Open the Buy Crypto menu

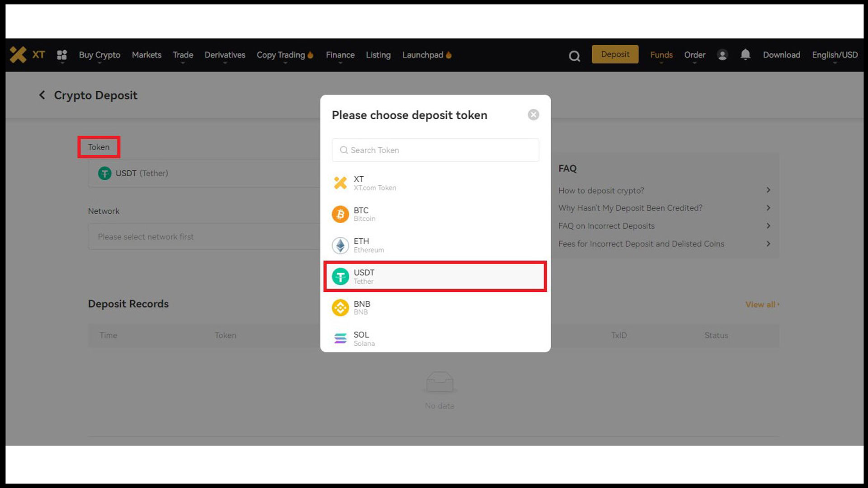click(99, 55)
